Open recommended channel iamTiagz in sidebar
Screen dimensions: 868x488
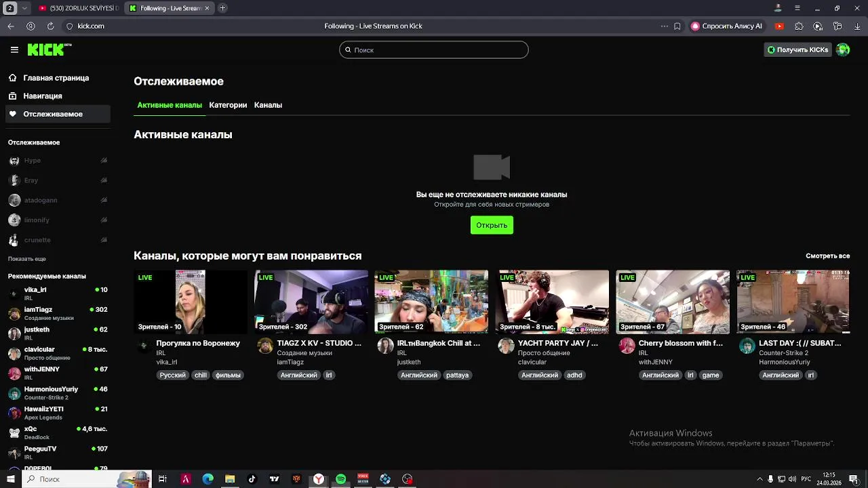point(58,313)
